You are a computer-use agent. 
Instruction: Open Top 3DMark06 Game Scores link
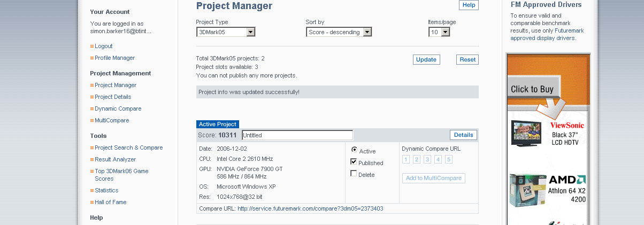122,175
